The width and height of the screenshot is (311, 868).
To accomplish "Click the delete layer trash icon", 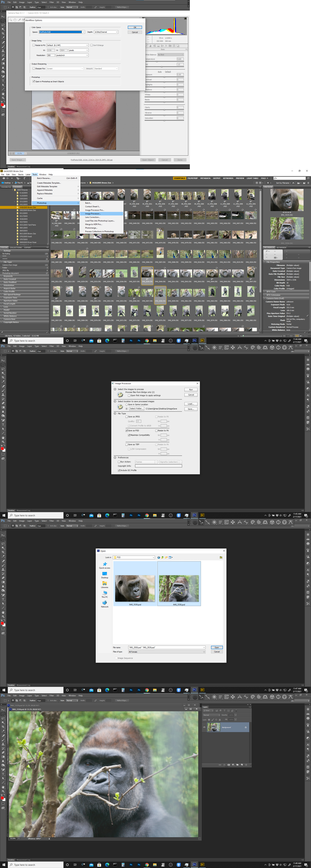I will (246, 765).
